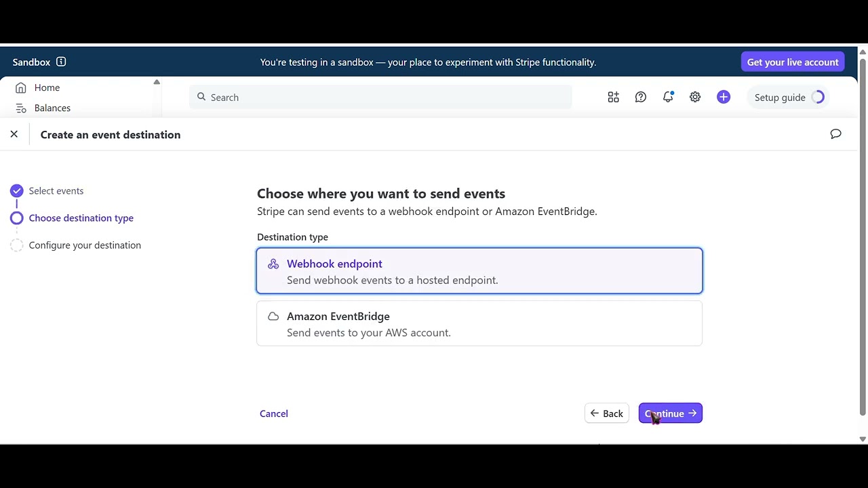Close the event destination dialog

coord(14,134)
